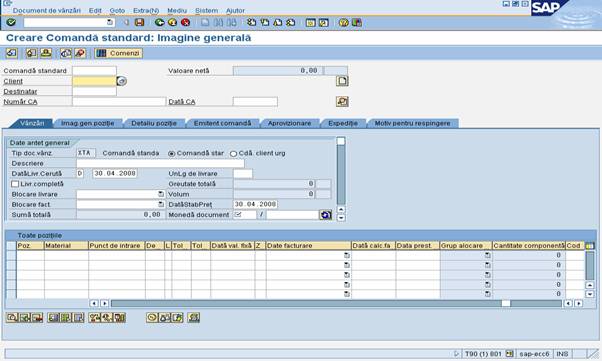Image resolution: width=602 pixels, height=361 pixels.
Task: Expand the status bar triangle before T90
Action: click(x=456, y=354)
